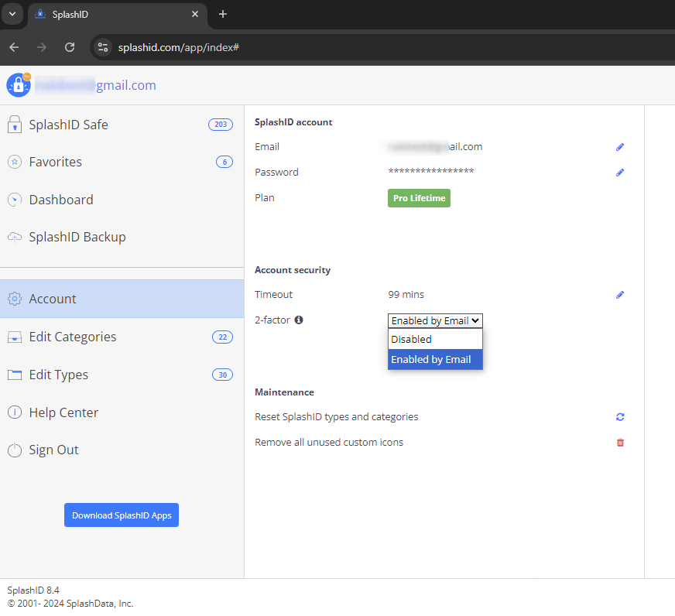Edit Email with the pencil icon
Image resolution: width=675 pixels, height=616 pixels.
click(x=620, y=147)
